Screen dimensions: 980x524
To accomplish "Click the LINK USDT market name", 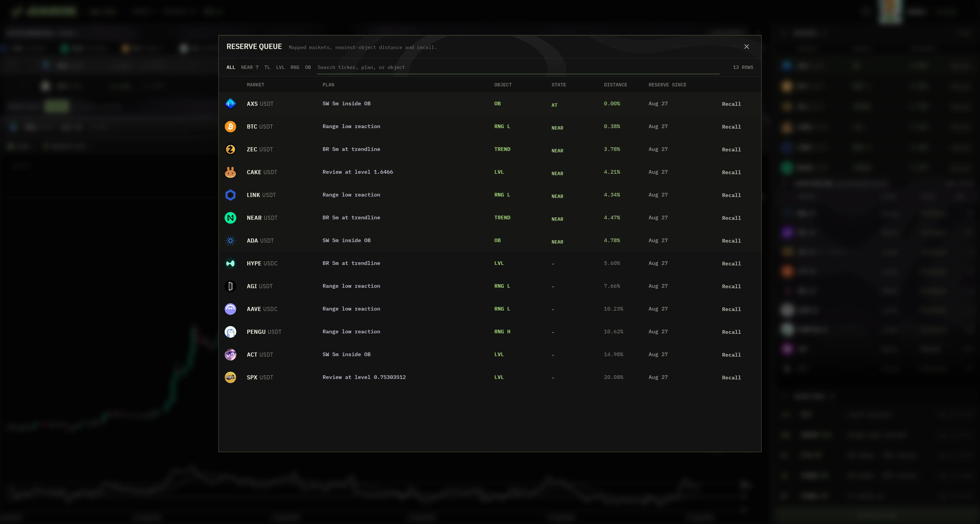I will pos(261,195).
